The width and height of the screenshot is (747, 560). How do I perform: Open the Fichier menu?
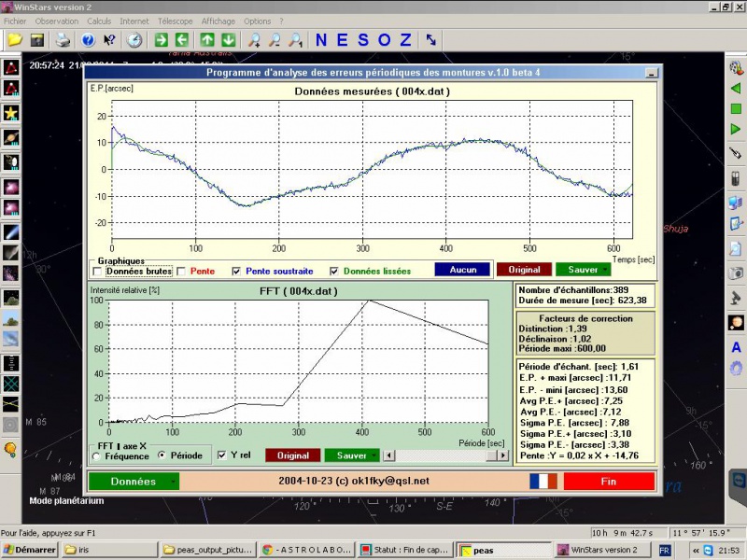coord(15,21)
